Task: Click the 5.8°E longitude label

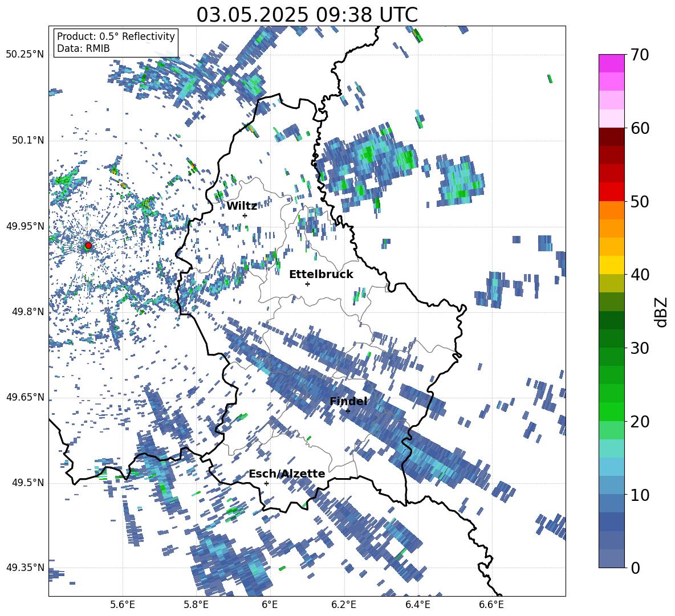Action: [196, 605]
